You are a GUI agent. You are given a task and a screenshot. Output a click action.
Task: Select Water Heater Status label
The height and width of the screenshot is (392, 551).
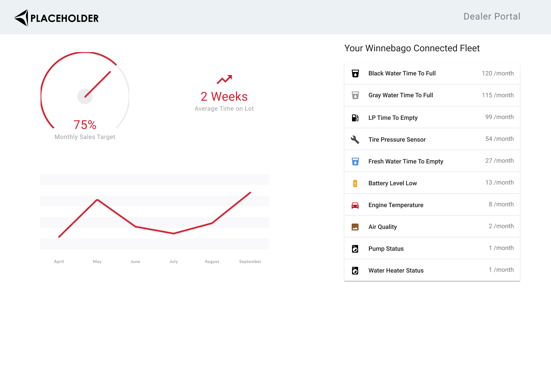396,271
